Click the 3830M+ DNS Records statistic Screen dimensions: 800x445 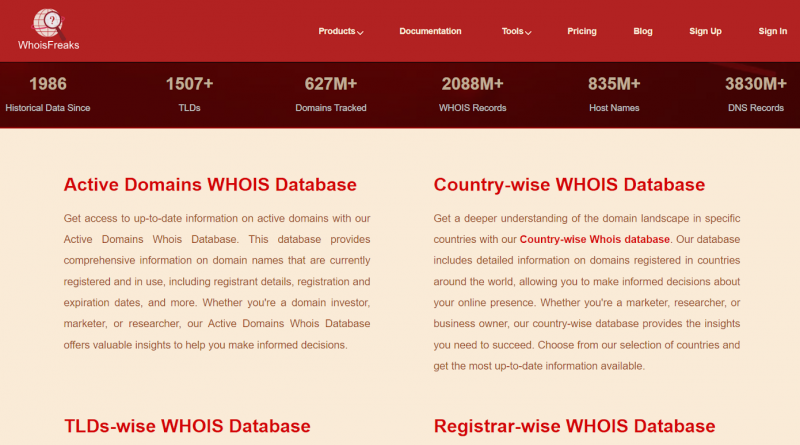[755, 94]
